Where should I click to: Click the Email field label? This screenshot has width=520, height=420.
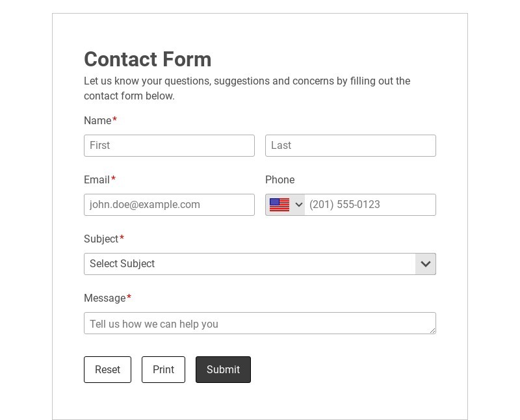point(97,180)
